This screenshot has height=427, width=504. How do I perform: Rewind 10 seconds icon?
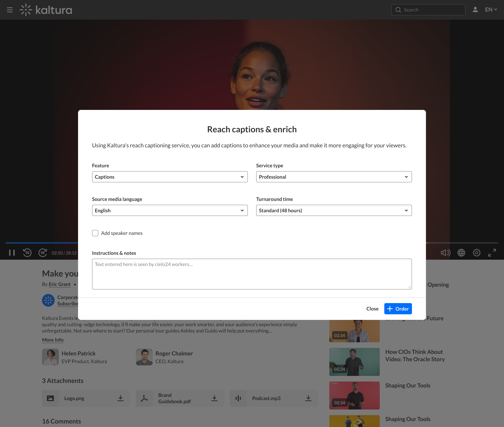coord(27,253)
